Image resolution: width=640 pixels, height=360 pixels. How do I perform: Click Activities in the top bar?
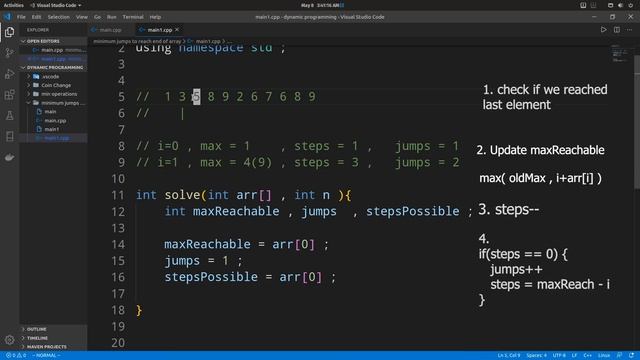[x=13, y=5]
